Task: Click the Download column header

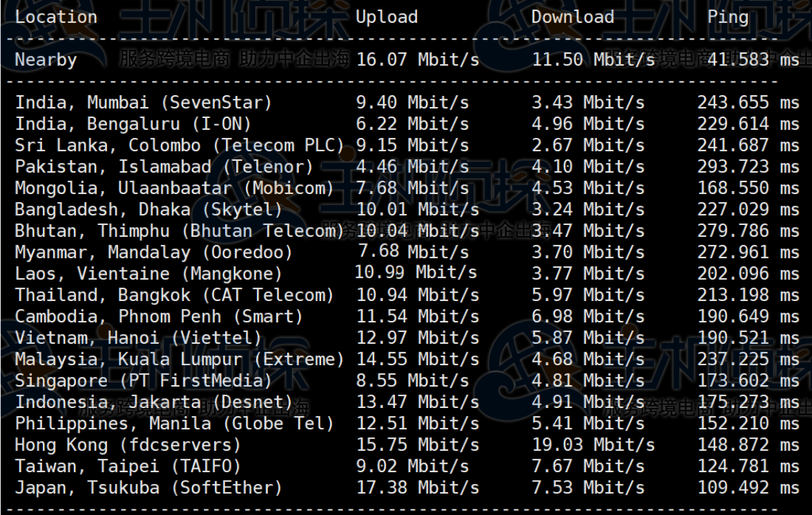Action: tap(573, 17)
